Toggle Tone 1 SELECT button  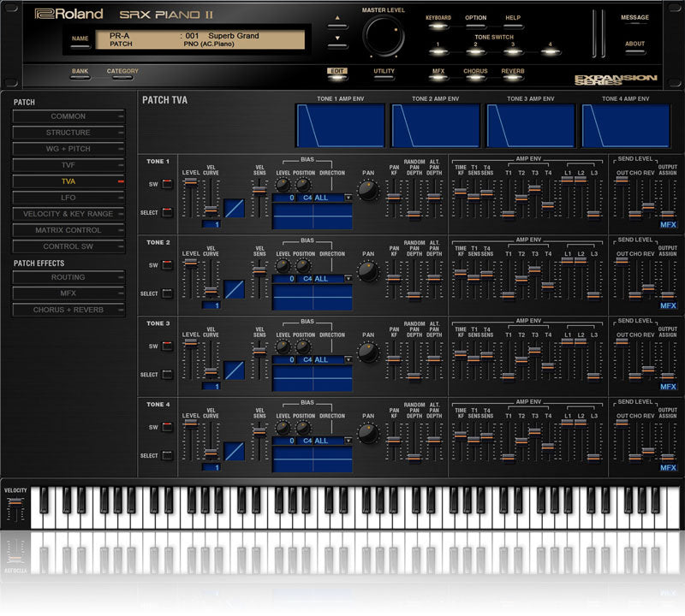coord(167,213)
